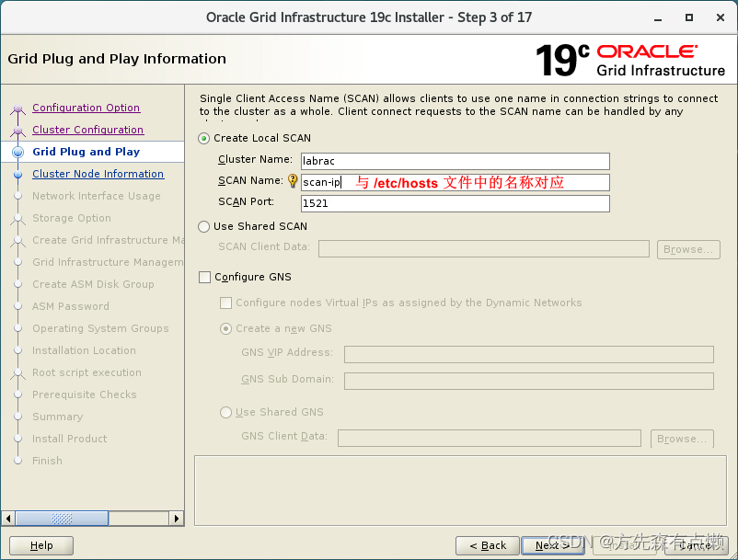Click Root script execution step
Image resolution: width=738 pixels, height=560 pixels.
[x=86, y=372]
